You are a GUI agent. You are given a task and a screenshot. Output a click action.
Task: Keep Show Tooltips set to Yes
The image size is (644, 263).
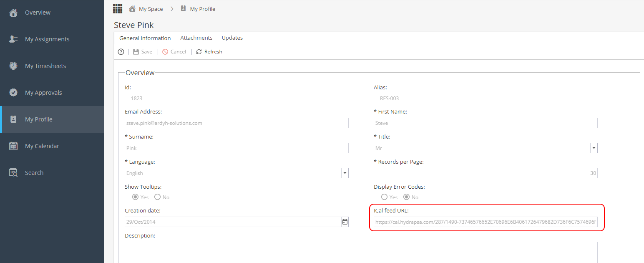[135, 197]
